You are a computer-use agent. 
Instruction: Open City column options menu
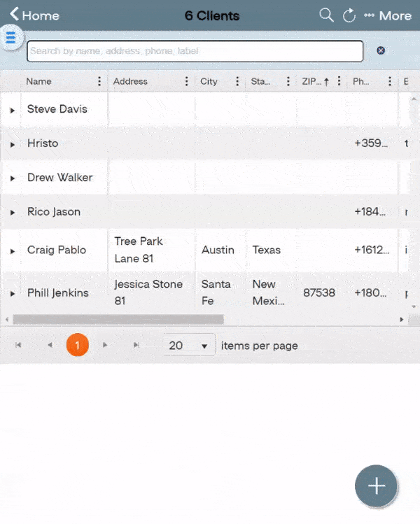[237, 81]
